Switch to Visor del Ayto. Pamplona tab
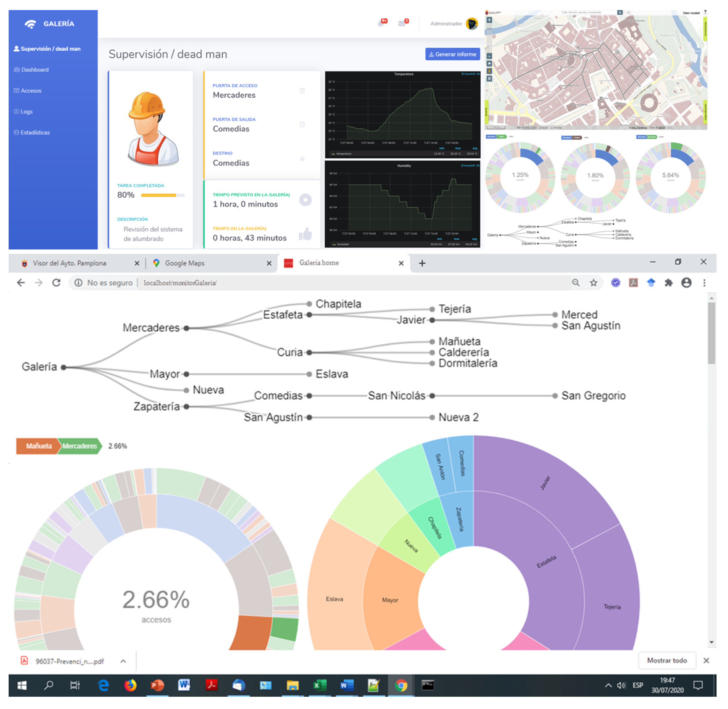The image size is (728, 709). (70, 263)
